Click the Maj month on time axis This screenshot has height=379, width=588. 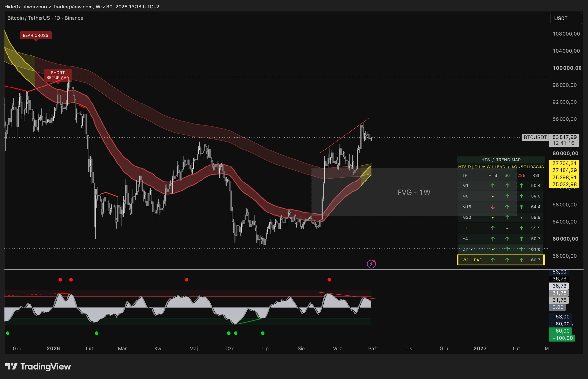point(194,349)
